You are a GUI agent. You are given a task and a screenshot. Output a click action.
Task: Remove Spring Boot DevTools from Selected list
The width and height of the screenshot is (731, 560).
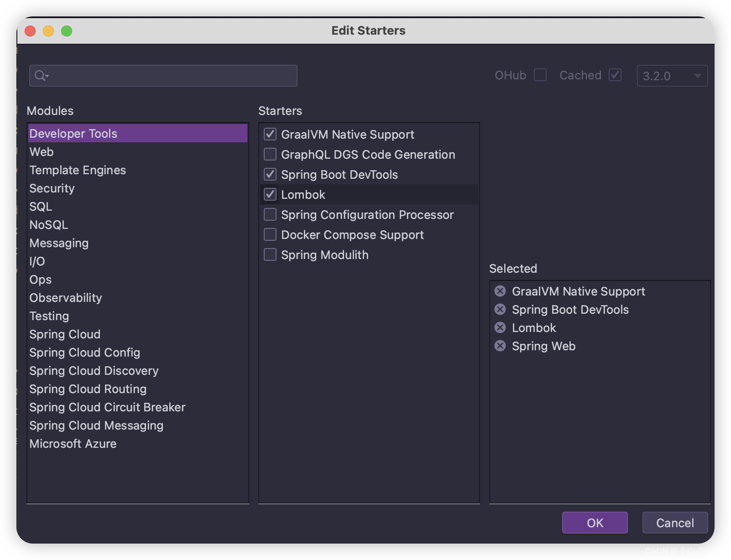pos(500,309)
